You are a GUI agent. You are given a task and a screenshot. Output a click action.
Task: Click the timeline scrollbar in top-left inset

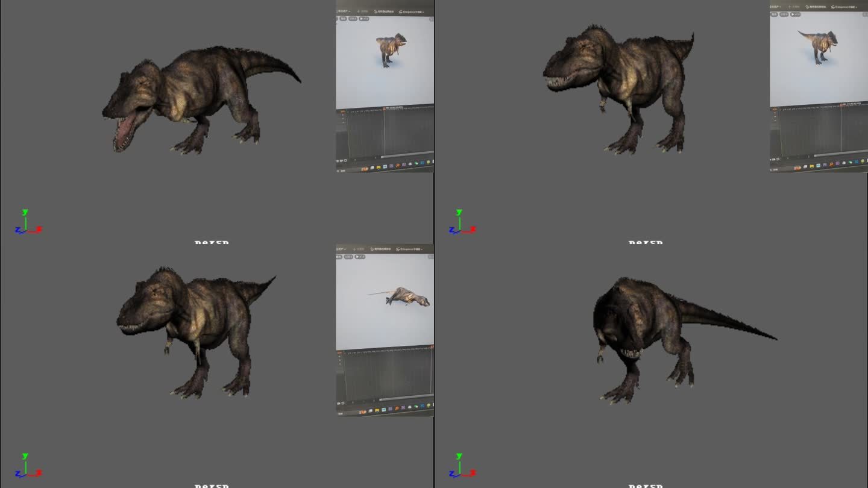(405, 155)
